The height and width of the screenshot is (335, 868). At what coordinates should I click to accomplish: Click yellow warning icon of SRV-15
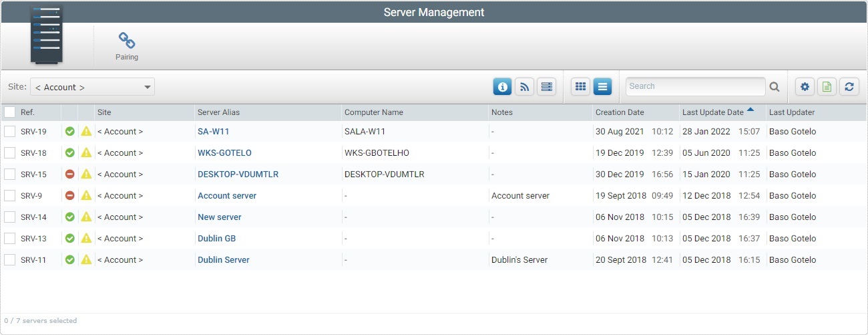(86, 175)
